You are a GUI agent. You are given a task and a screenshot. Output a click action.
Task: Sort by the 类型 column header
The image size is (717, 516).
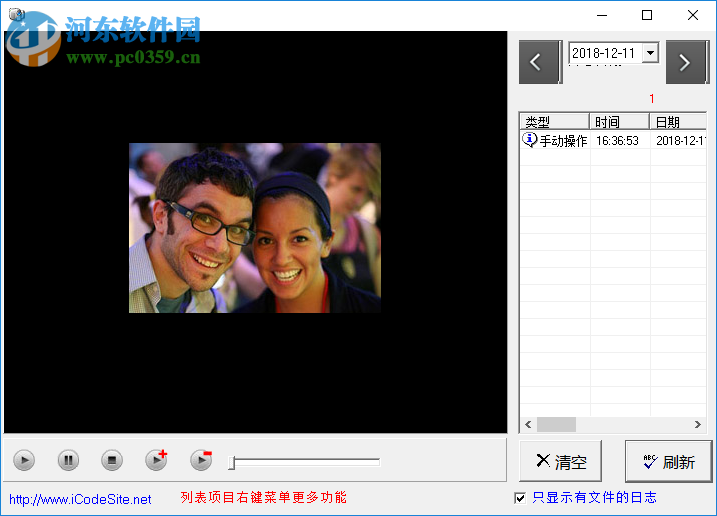[x=554, y=122]
